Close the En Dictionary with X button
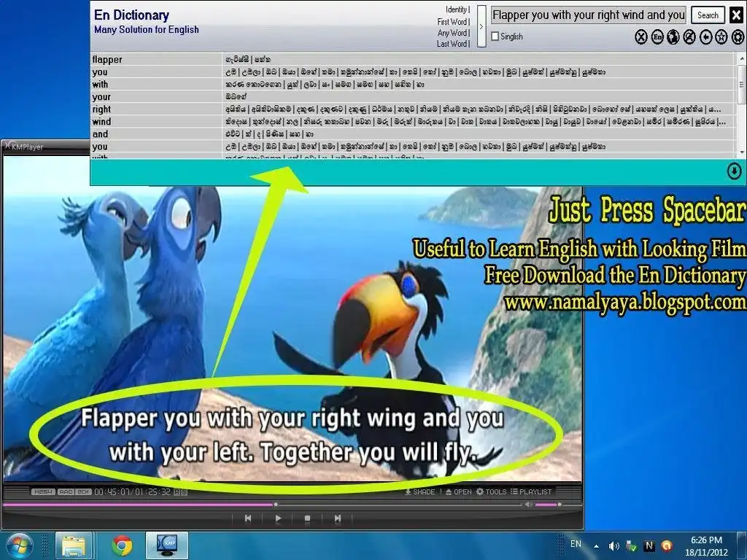 click(x=736, y=15)
